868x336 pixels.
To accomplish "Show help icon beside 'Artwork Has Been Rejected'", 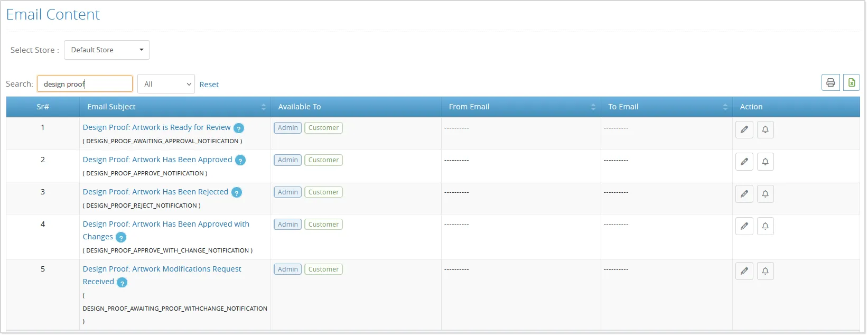I will [237, 193].
